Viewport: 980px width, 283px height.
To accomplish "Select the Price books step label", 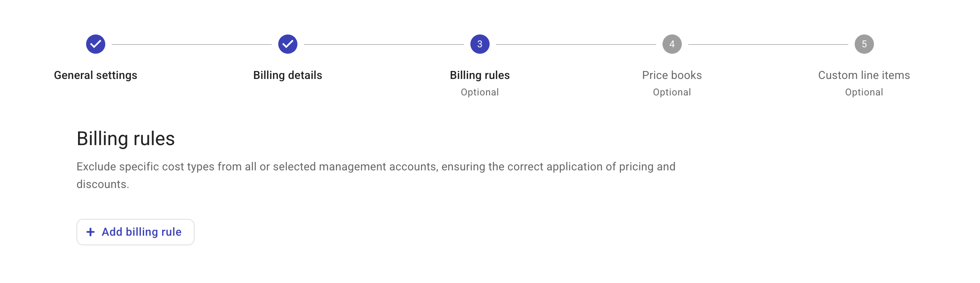I will 672,75.
